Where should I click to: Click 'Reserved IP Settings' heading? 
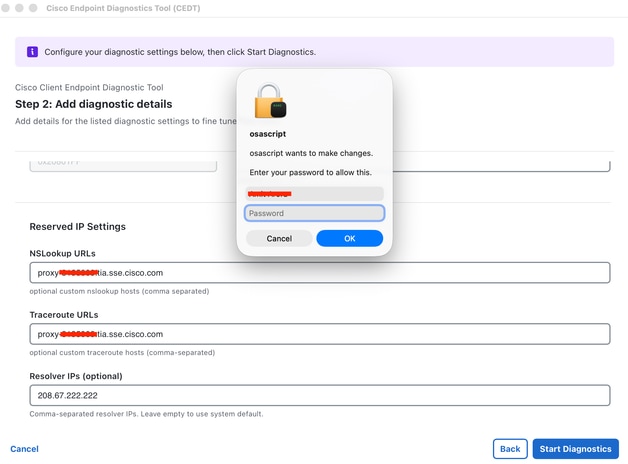coord(77,227)
